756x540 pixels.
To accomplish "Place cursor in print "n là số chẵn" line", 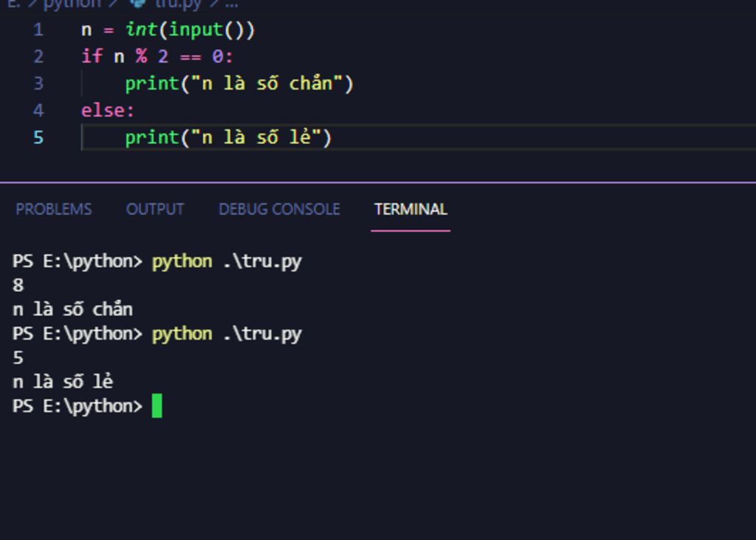I will (x=238, y=83).
